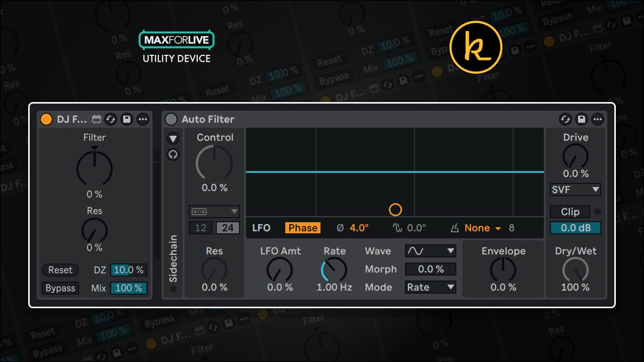Screen dimensions: 644x362
Task: Click the sidechain headphone listen icon
Action: click(173, 154)
